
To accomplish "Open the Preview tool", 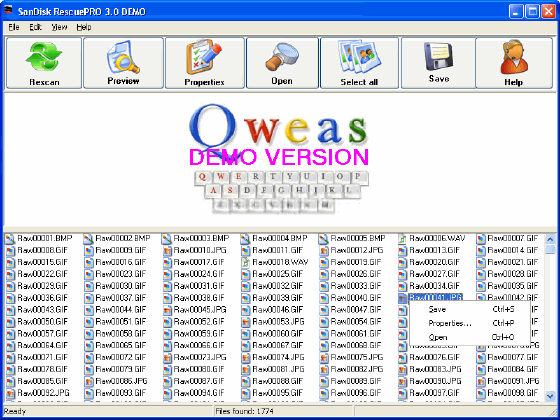I will pyautogui.click(x=123, y=63).
